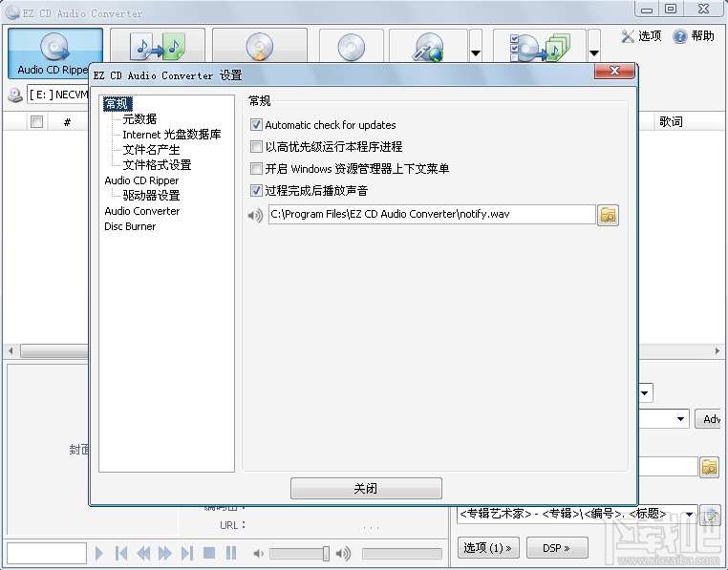Uncheck 过程完成后播放声音
The image size is (728, 570).
(256, 190)
